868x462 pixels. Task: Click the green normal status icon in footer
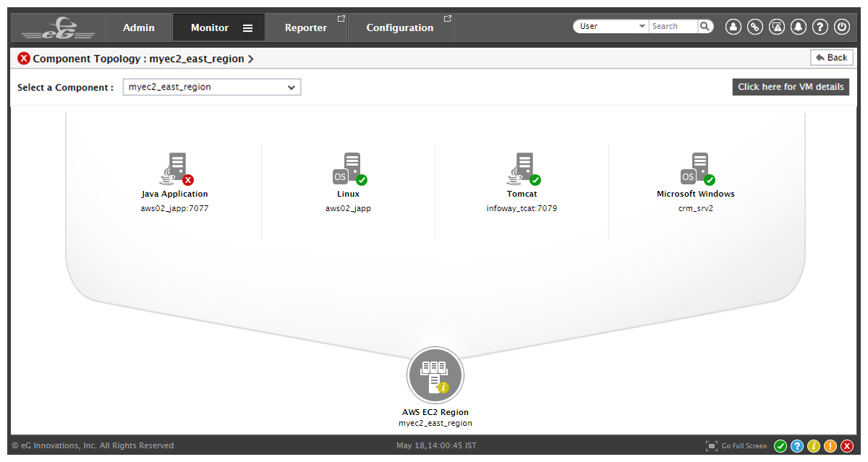(780, 446)
